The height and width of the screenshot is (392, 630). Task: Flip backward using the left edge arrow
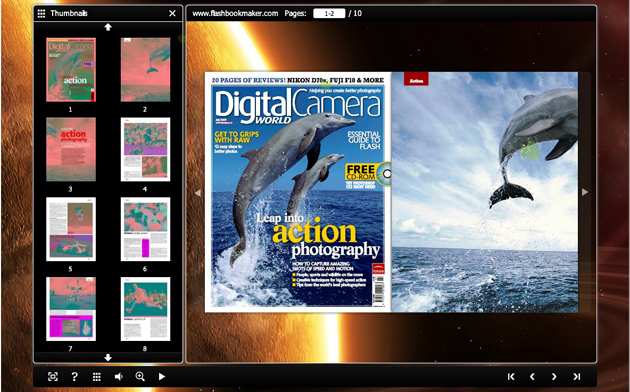[198, 193]
